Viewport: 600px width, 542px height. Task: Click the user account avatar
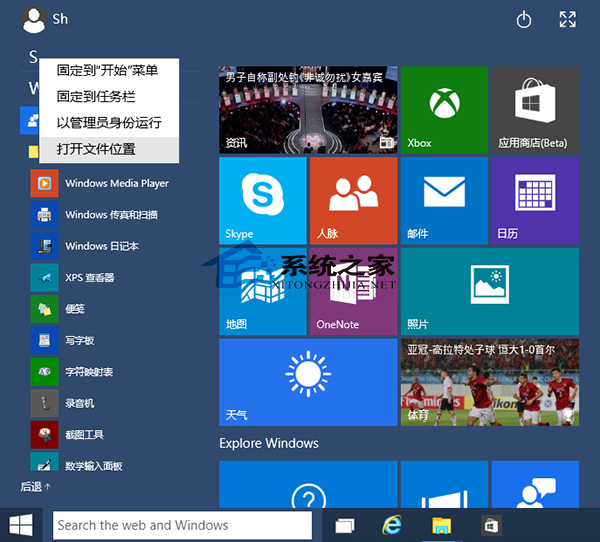point(34,20)
